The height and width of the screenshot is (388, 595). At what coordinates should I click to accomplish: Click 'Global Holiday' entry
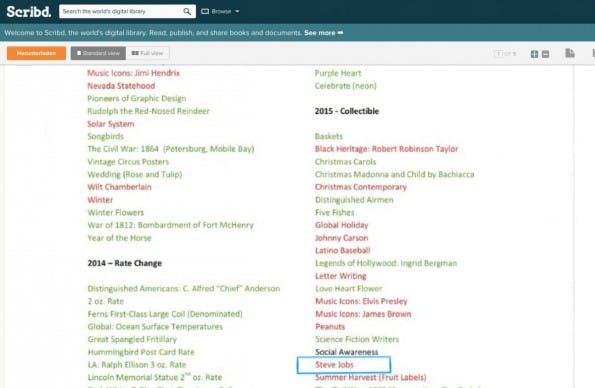(342, 225)
